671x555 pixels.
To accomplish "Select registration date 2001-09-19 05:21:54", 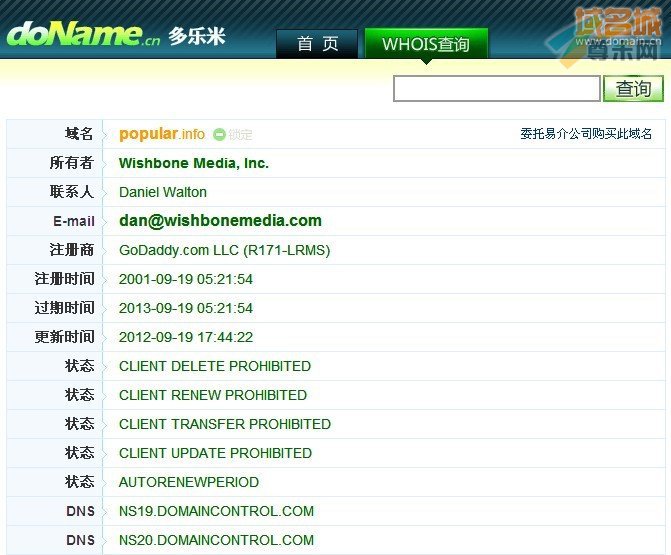I will click(186, 279).
